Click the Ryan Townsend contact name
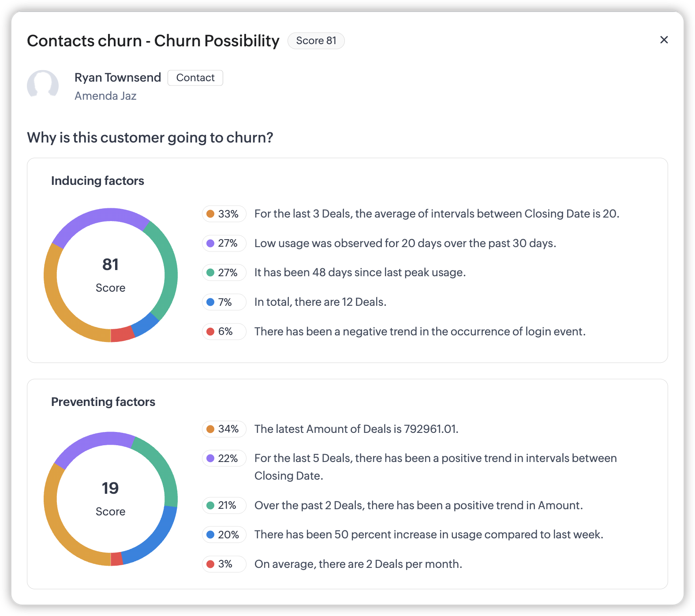This screenshot has width=695, height=616. click(x=118, y=78)
